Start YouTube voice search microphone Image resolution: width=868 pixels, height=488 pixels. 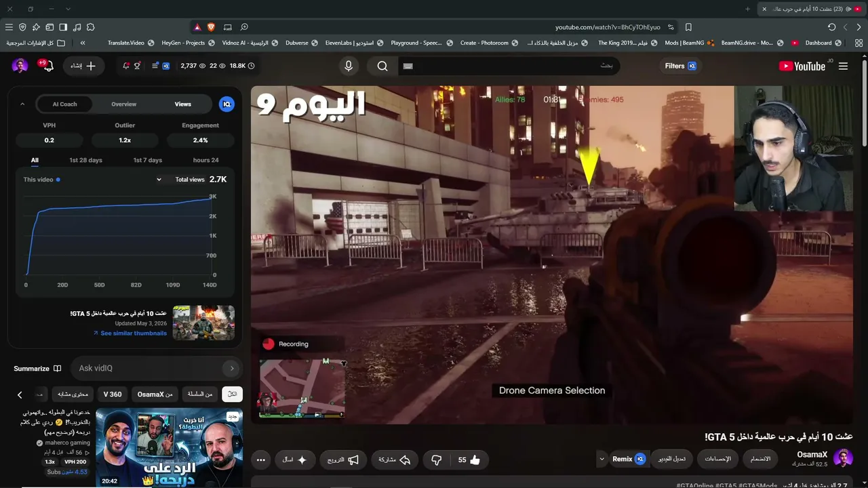click(349, 66)
